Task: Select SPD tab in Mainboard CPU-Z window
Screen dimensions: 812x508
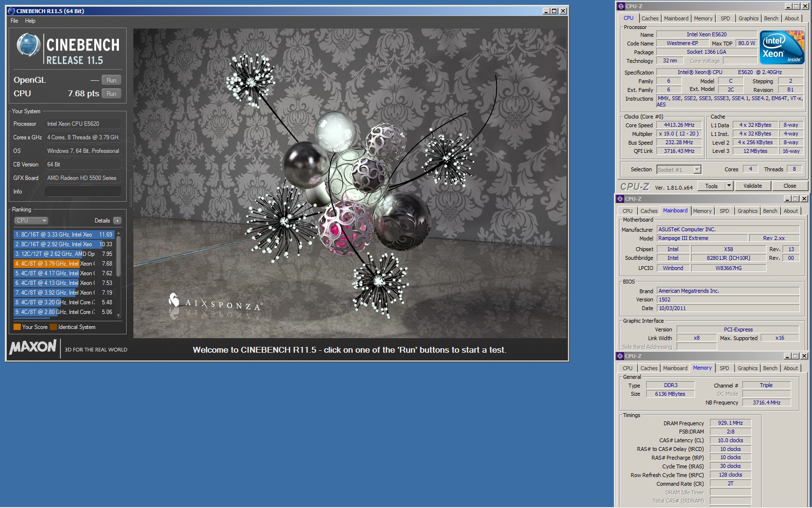Action: pyautogui.click(x=725, y=211)
